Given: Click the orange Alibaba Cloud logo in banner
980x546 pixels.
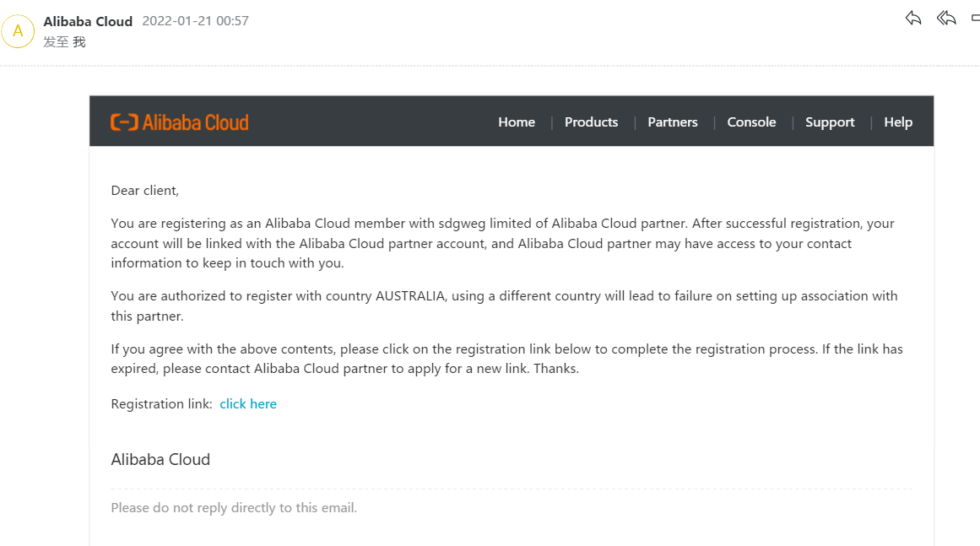Looking at the screenshot, I should [179, 122].
